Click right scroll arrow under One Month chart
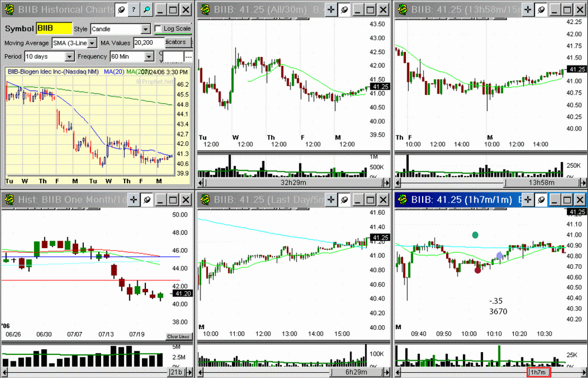Screen dimensions: 588x378 [x=189, y=372]
